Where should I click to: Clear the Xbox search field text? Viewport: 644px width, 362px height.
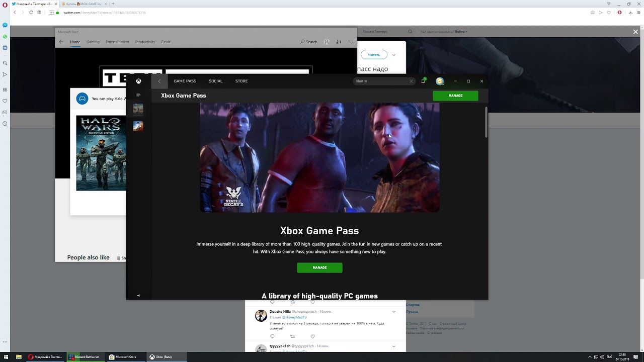click(x=411, y=81)
